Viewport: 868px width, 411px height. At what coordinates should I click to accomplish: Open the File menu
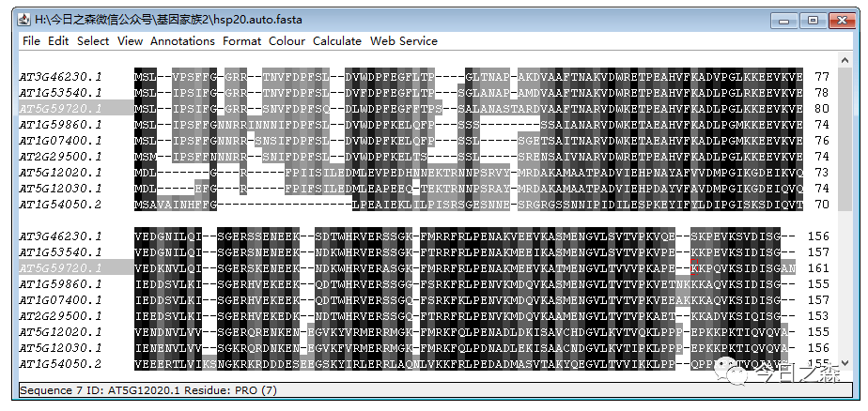31,41
